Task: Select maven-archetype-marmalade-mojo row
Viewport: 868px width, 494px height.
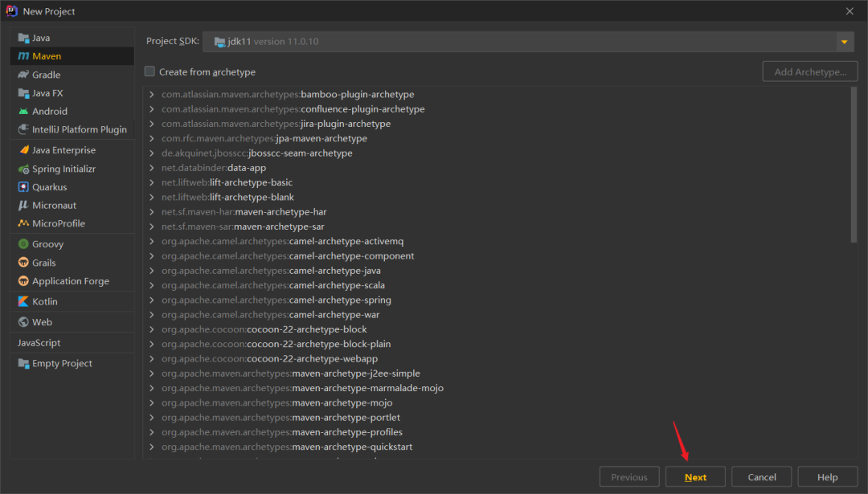Action: pyautogui.click(x=497, y=388)
